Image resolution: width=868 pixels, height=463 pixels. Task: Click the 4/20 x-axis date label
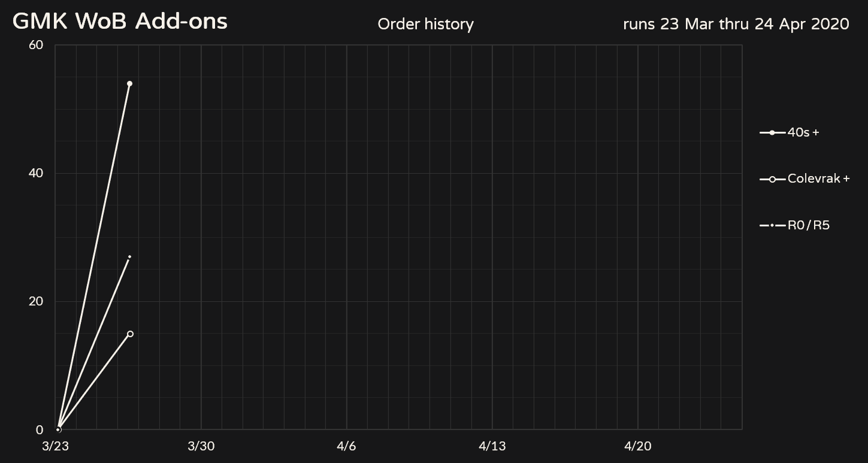(x=637, y=446)
